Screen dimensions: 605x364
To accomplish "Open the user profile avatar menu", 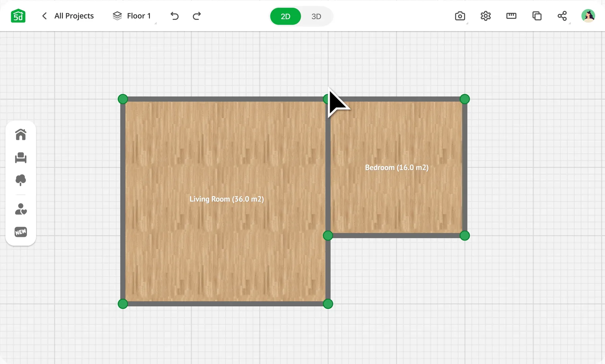I will (x=588, y=15).
